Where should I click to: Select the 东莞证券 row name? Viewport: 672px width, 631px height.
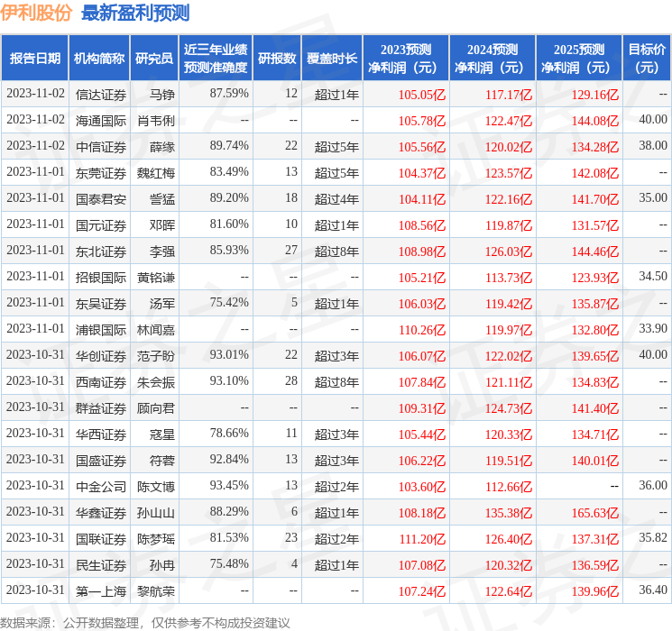(x=101, y=173)
